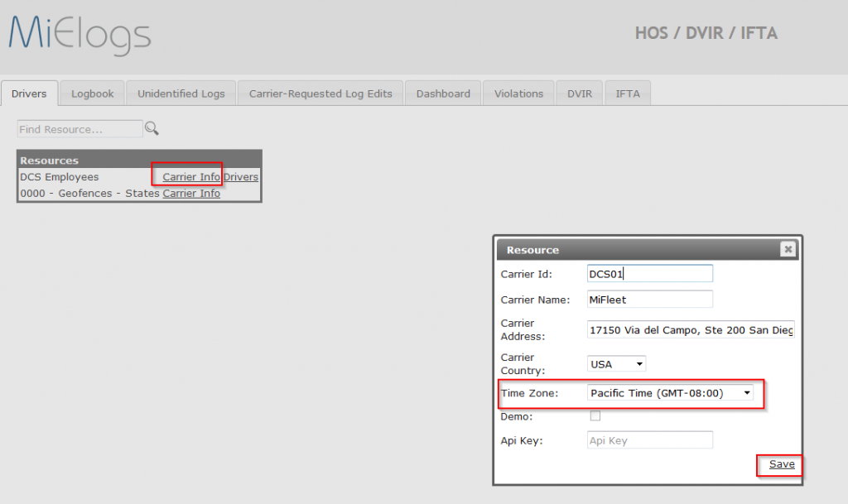848x504 pixels.
Task: Switch to the DVIR tab
Action: [x=580, y=94]
